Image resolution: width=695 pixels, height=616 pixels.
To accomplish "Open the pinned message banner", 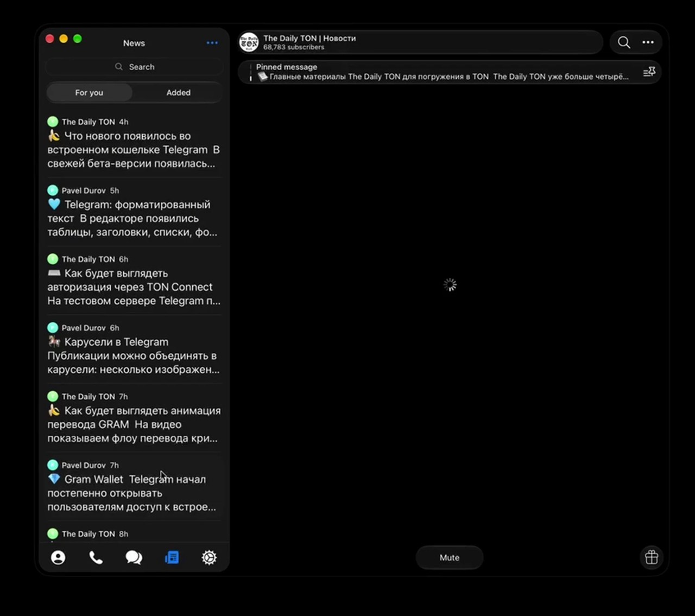I will (x=443, y=72).
